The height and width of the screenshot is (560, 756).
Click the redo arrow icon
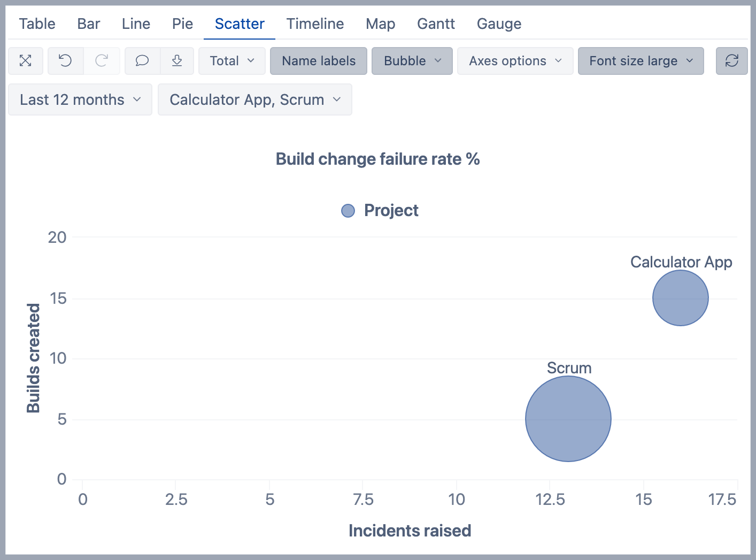click(x=102, y=61)
